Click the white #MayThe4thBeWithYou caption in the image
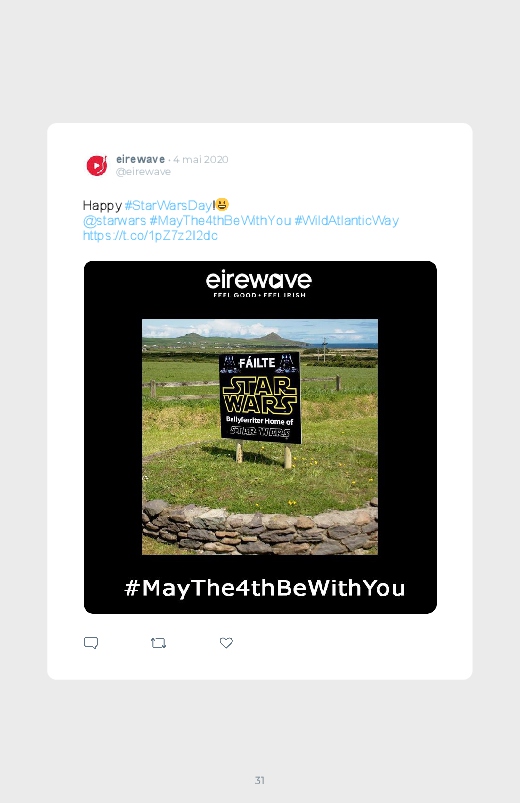 point(264,588)
